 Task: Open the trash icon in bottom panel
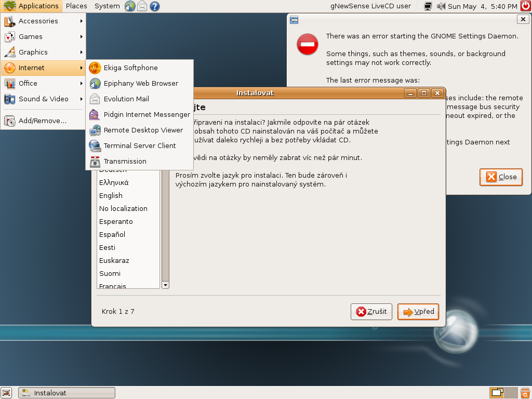(525, 393)
